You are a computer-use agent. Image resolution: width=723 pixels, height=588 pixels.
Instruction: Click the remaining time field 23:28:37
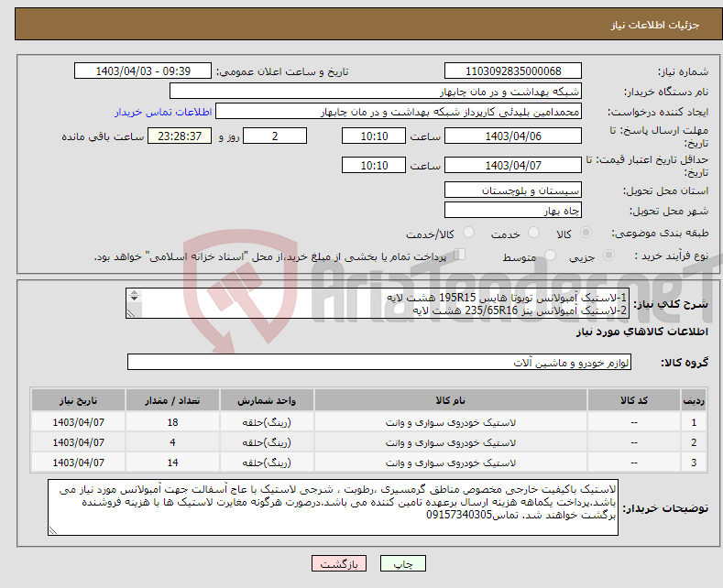[x=180, y=136]
